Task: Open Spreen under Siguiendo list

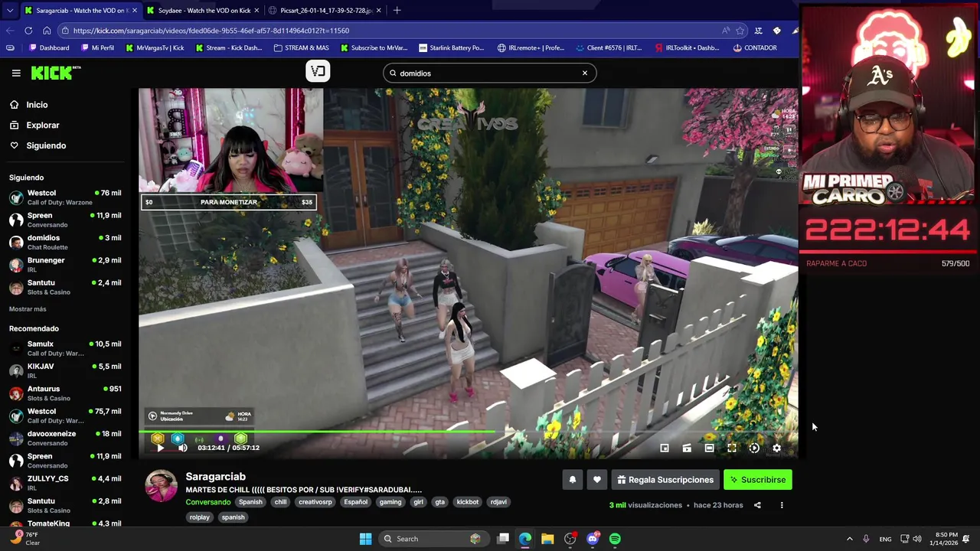Action: pyautogui.click(x=64, y=220)
